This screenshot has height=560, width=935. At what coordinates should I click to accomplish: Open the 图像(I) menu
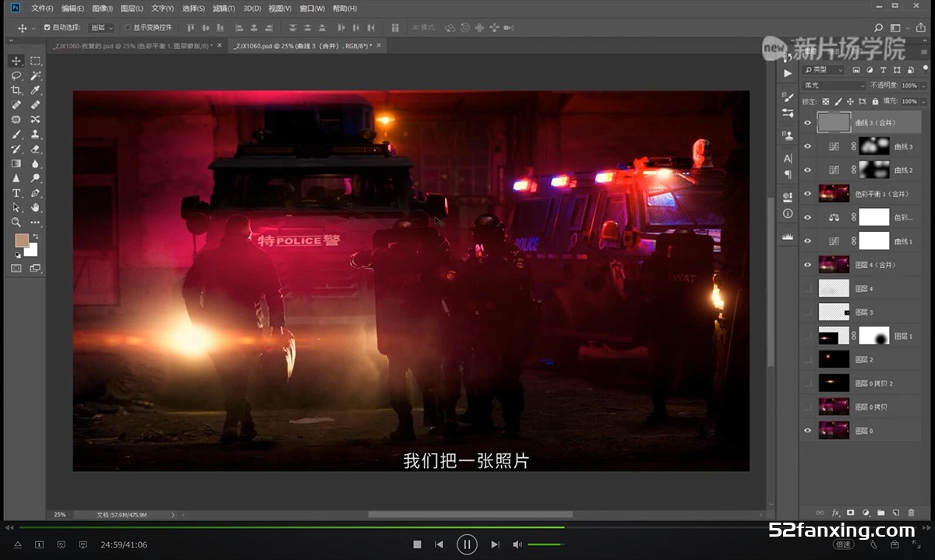pyautogui.click(x=102, y=9)
